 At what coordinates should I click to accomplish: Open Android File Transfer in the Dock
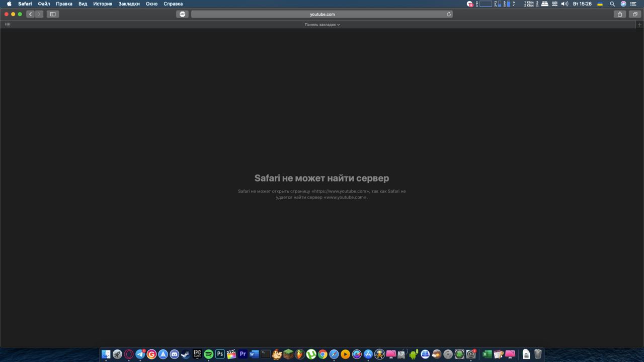(413, 354)
